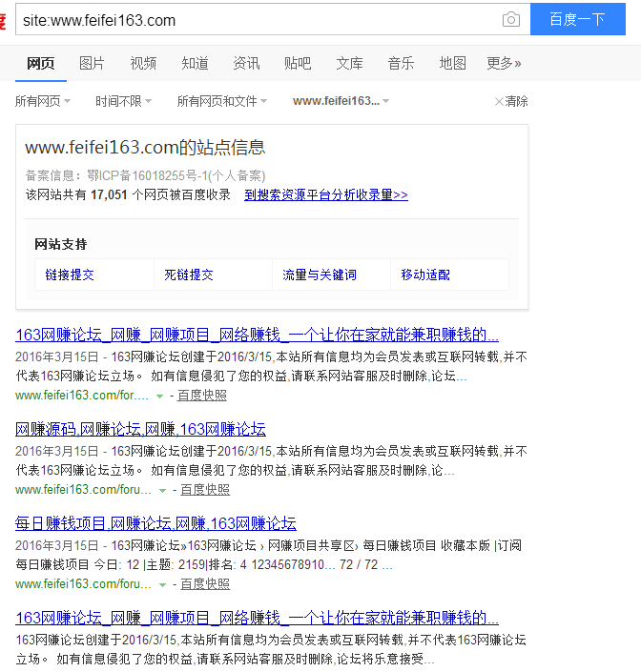
Task: Click the 17,051 indexed pages count
Action: coord(109,195)
